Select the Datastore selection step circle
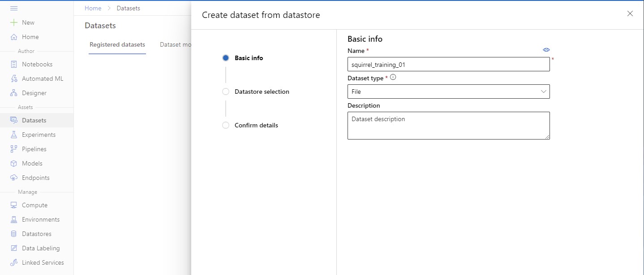Image resolution: width=644 pixels, height=275 pixels. 226,92
